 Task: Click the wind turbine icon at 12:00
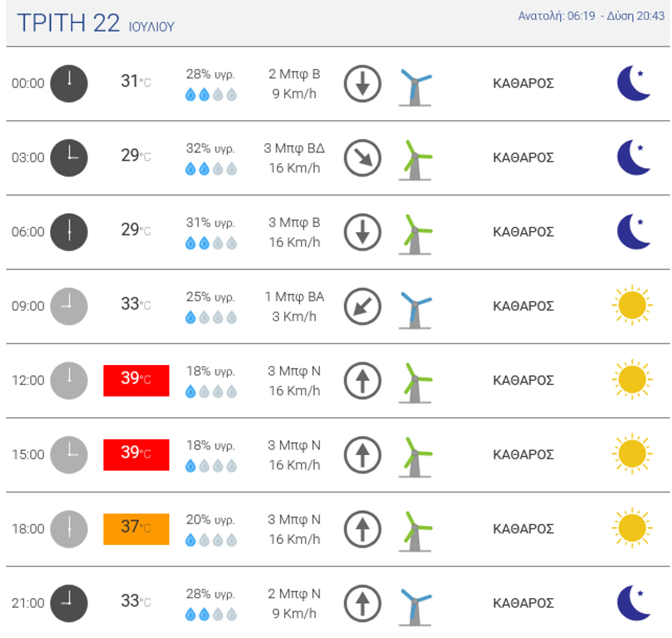(415, 383)
